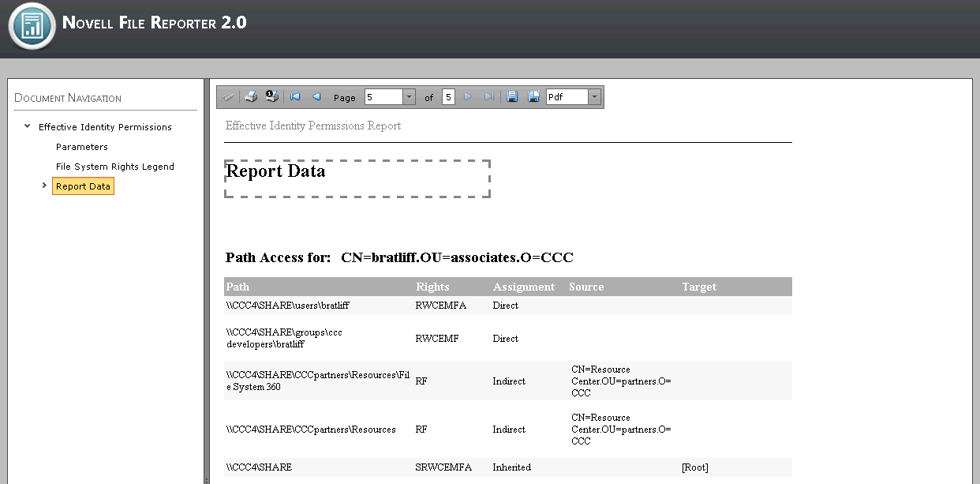
Task: Click Rights column header
Action: [432, 287]
